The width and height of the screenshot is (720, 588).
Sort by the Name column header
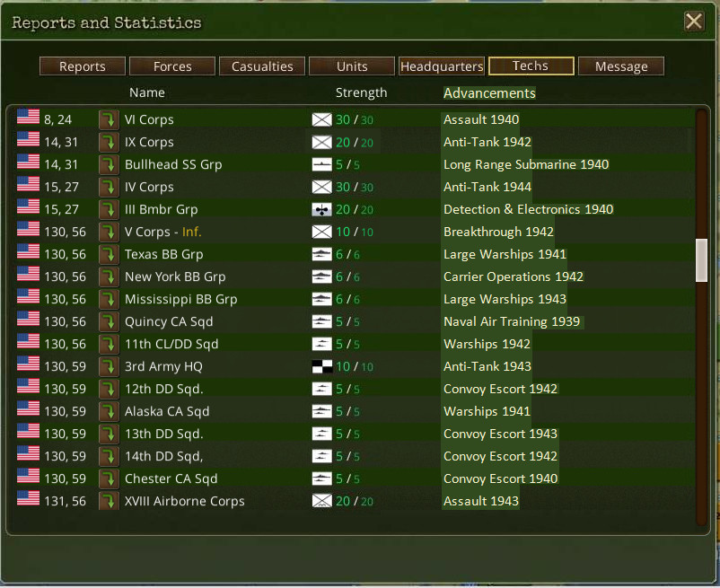[x=147, y=92]
